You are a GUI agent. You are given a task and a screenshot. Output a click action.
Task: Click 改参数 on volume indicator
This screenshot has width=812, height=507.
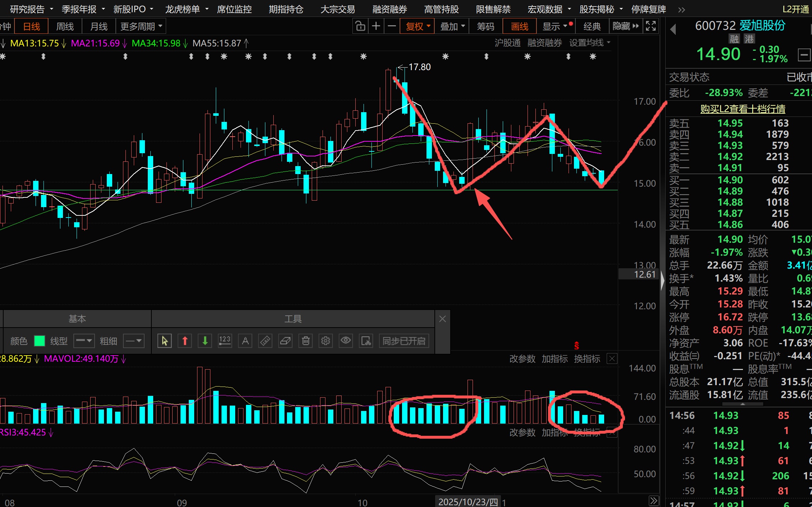522,359
